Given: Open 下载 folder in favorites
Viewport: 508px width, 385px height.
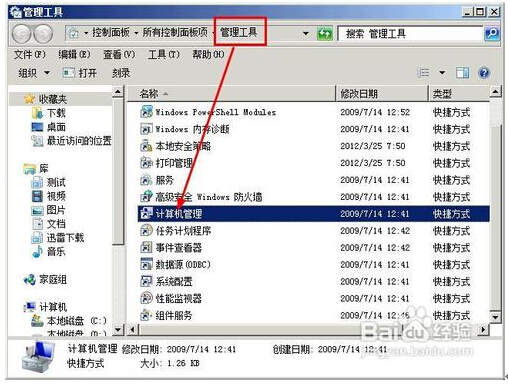Looking at the screenshot, I should click(49, 113).
